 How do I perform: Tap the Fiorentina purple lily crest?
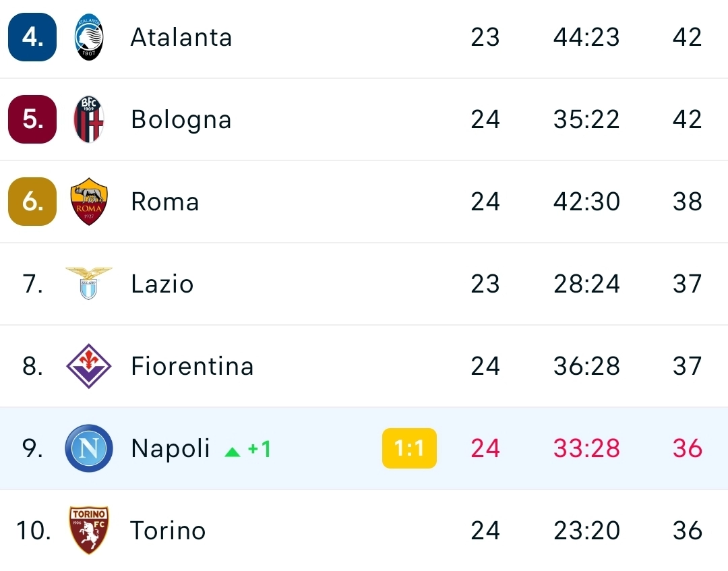click(89, 366)
